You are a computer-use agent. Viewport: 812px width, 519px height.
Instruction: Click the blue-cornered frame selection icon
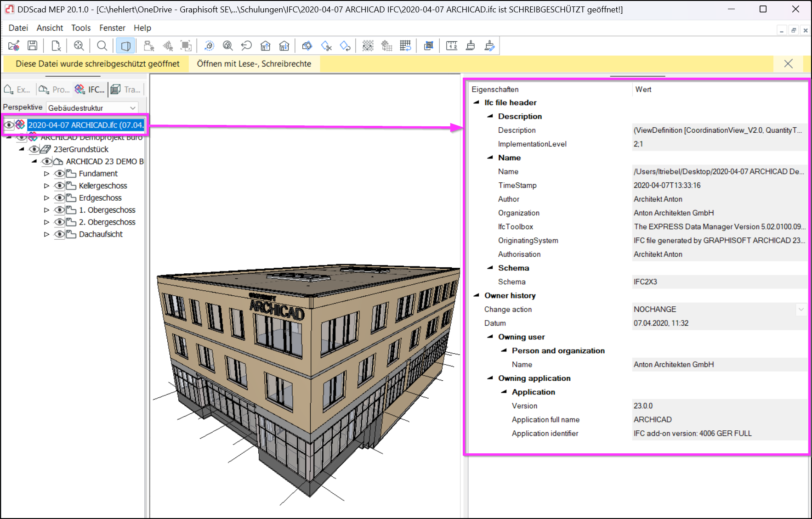429,45
